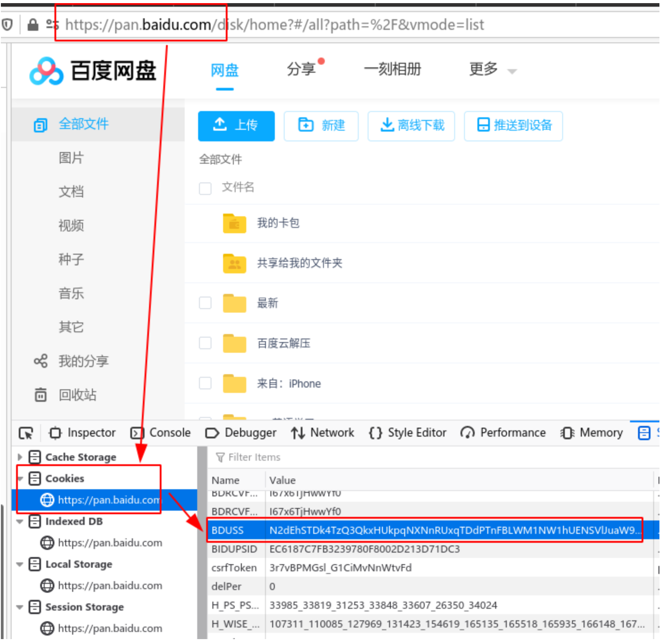The width and height of the screenshot is (663, 644).
Task: Open 文档 category in the sidebar
Action: pyautogui.click(x=71, y=192)
